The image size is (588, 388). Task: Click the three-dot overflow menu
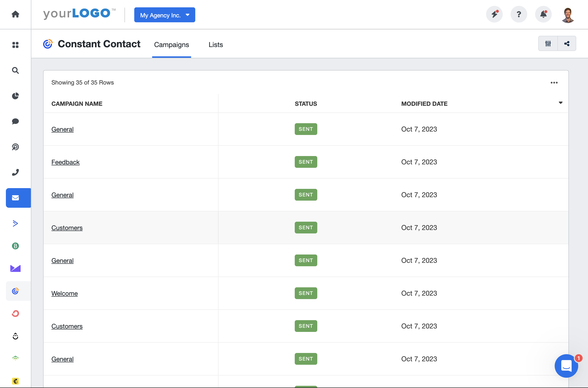pos(554,82)
